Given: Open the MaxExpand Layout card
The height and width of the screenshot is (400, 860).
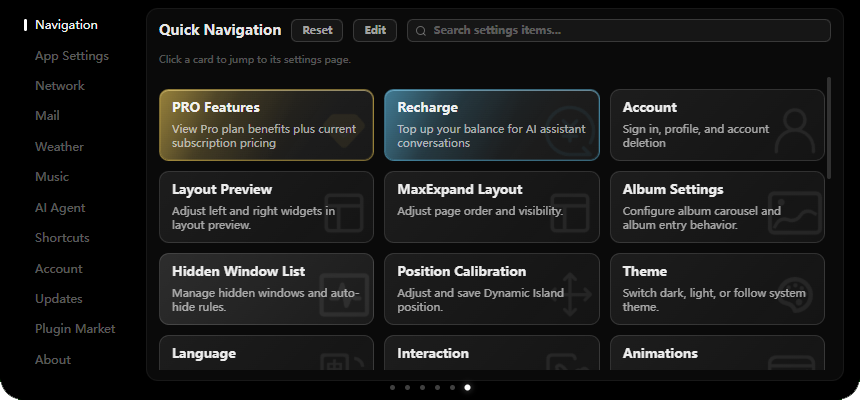Looking at the screenshot, I should pos(492,207).
